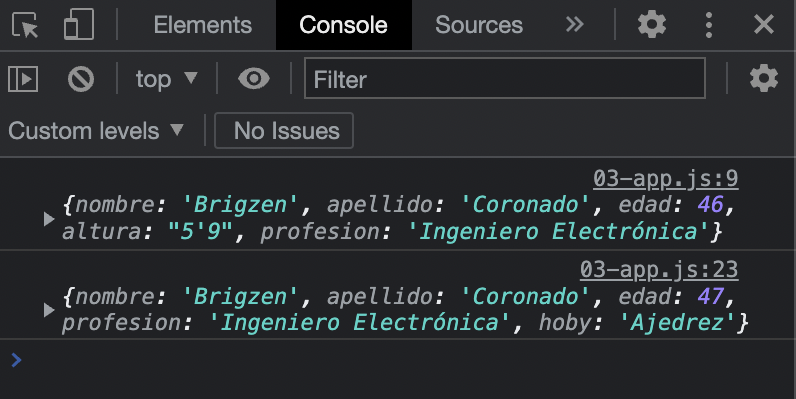Create live expression with eye icon

pyautogui.click(x=254, y=79)
